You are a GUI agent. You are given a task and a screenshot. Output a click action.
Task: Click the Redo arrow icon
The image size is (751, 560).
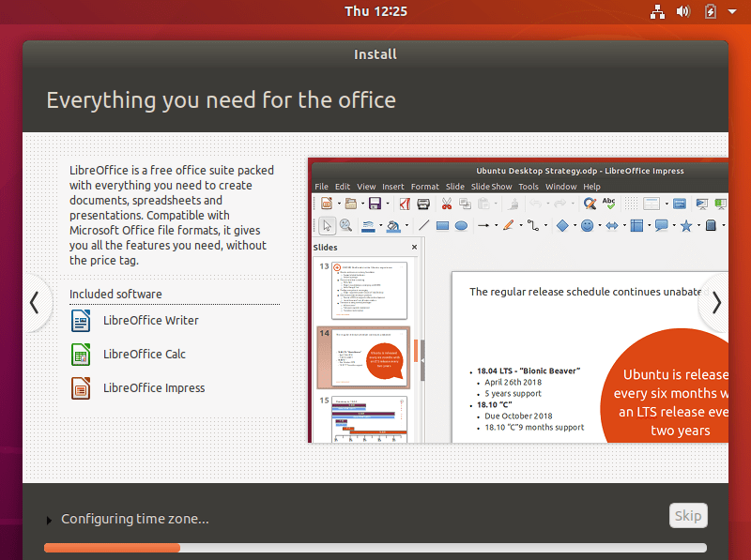coord(559,204)
